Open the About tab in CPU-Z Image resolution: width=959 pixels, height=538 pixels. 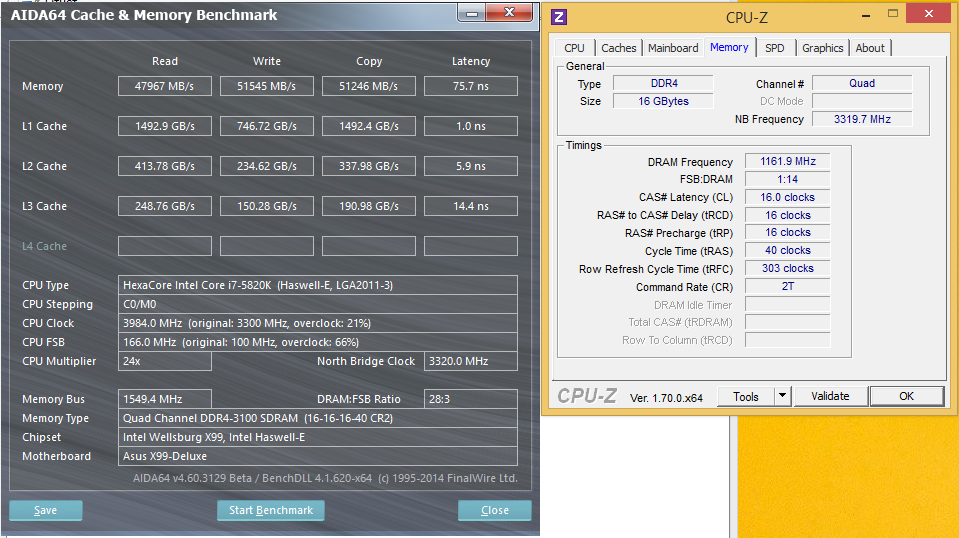click(x=870, y=48)
